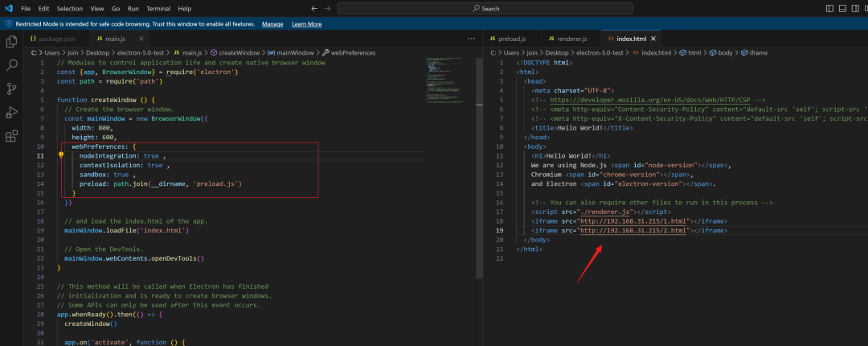This screenshot has height=346, width=868.
Task: Click 'sandbox: true' line in main.js
Action: pyautogui.click(x=108, y=175)
